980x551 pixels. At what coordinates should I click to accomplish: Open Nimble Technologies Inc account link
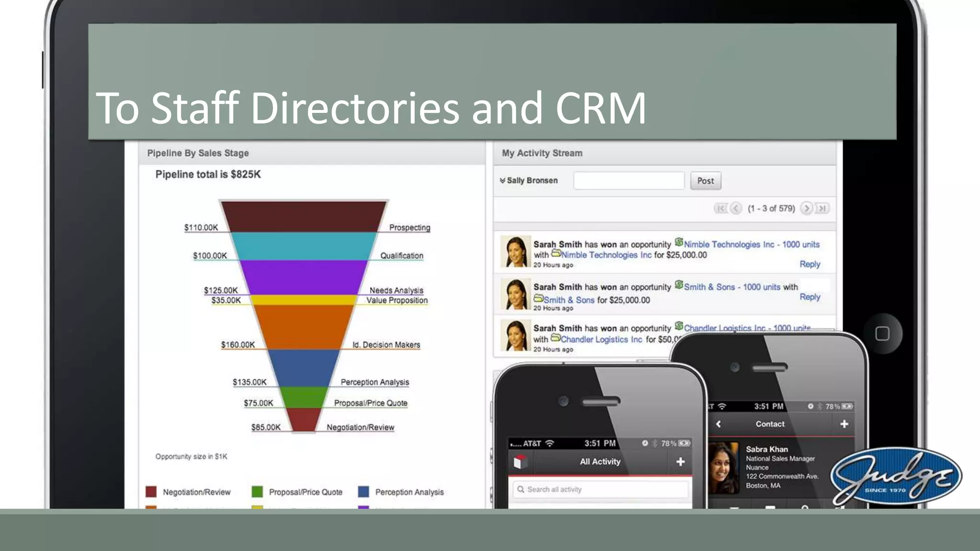(606, 255)
